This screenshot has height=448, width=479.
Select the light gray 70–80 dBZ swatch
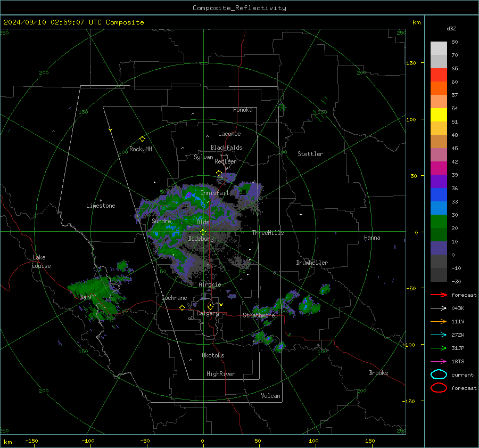[439, 48]
